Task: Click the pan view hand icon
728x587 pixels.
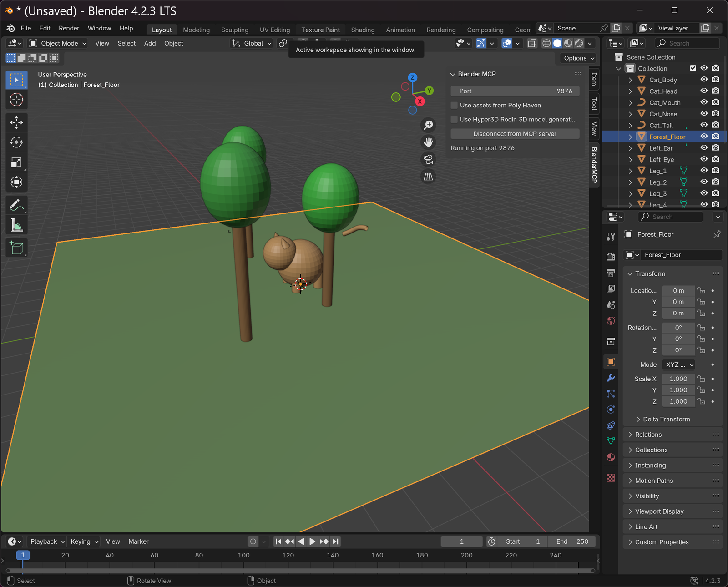Action: coord(428,142)
